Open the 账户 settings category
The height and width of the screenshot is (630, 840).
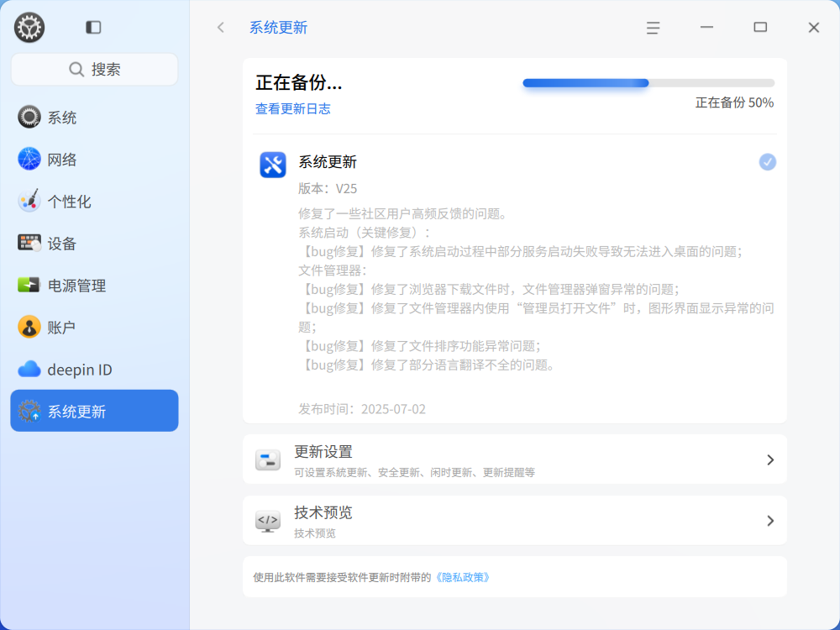(94, 328)
